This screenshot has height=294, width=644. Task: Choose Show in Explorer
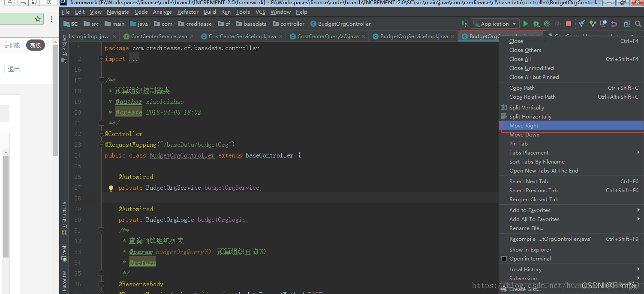pyautogui.click(x=571, y=250)
